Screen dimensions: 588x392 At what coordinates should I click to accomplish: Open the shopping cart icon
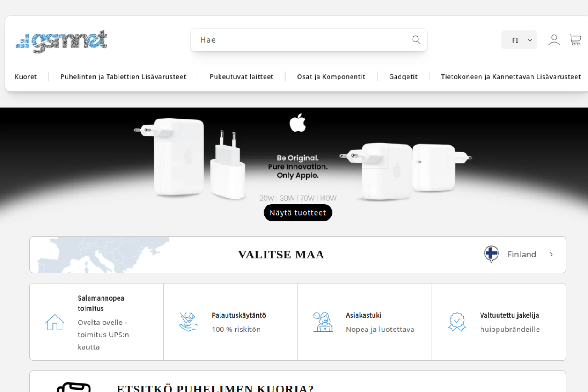(x=575, y=40)
